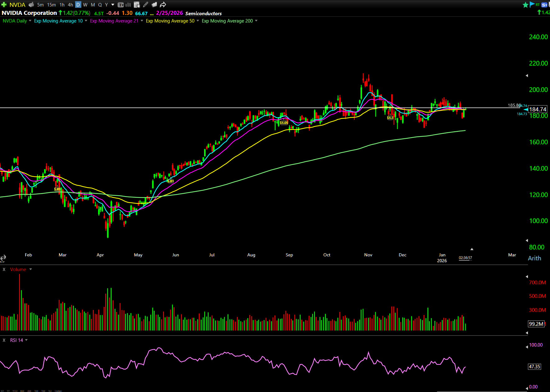Click the share arrow icon
Viewport: 550px width, 392px height.
pyautogui.click(x=163, y=5)
